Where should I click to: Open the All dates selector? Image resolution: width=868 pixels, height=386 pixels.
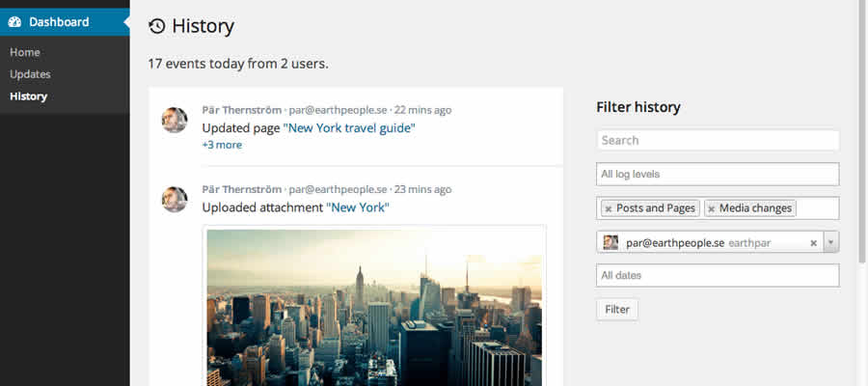click(x=718, y=275)
